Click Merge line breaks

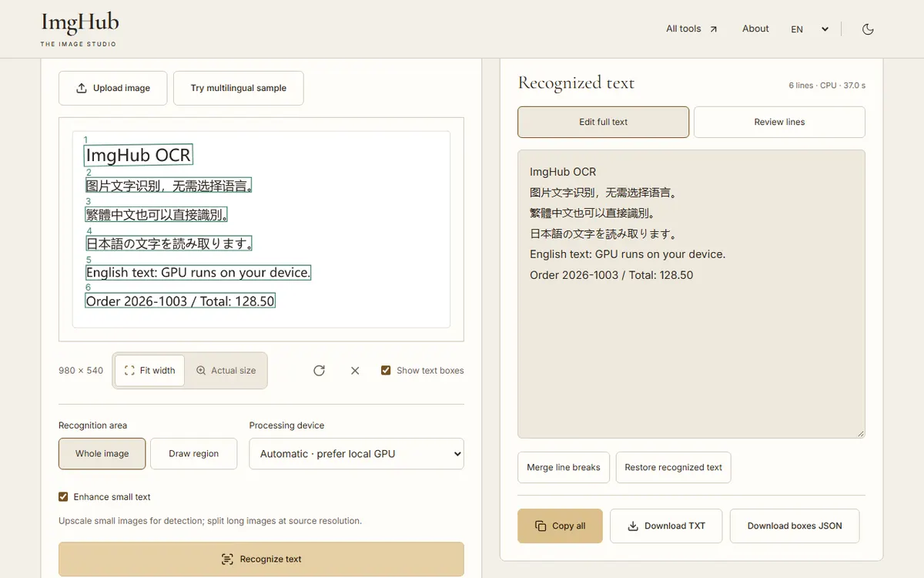coord(564,467)
